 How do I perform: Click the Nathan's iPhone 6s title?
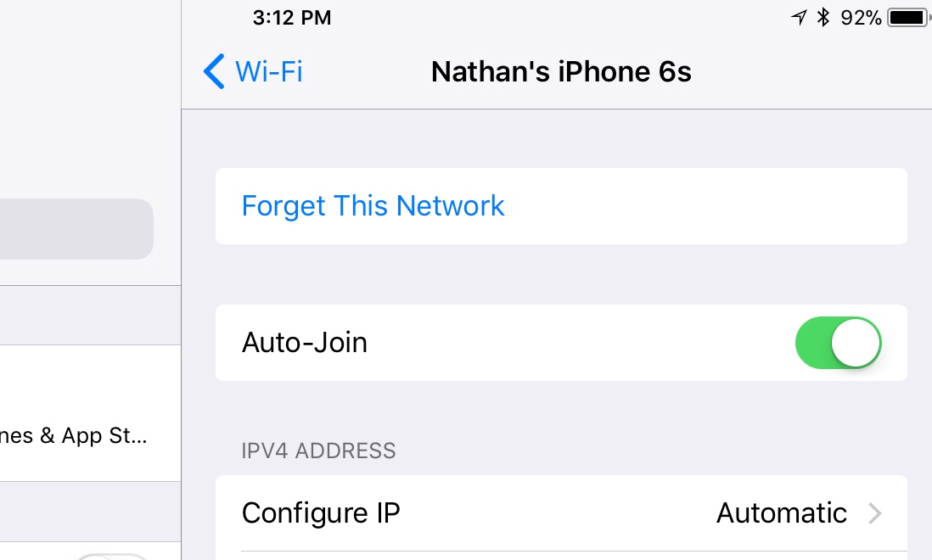(x=561, y=72)
